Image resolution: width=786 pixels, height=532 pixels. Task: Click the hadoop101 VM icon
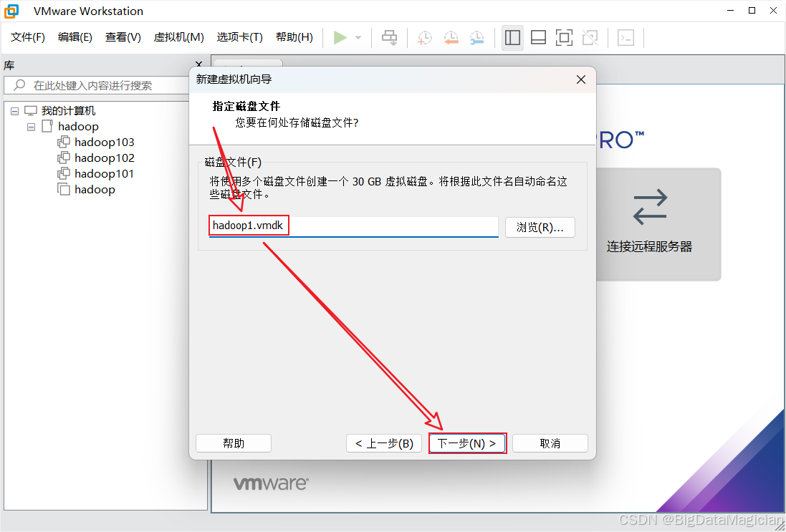click(x=64, y=174)
